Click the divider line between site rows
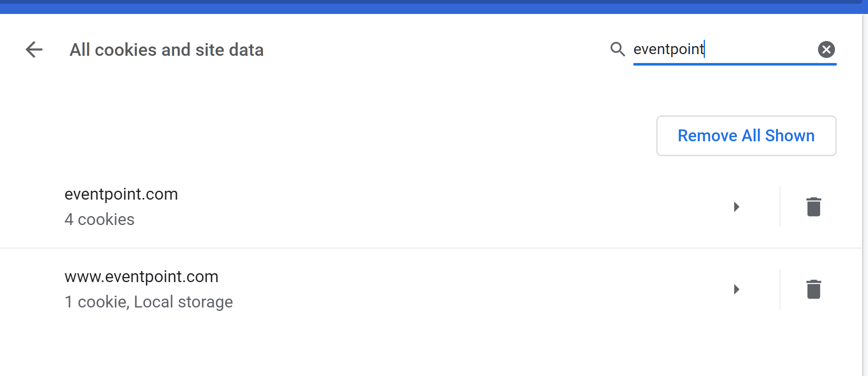 tap(423, 248)
